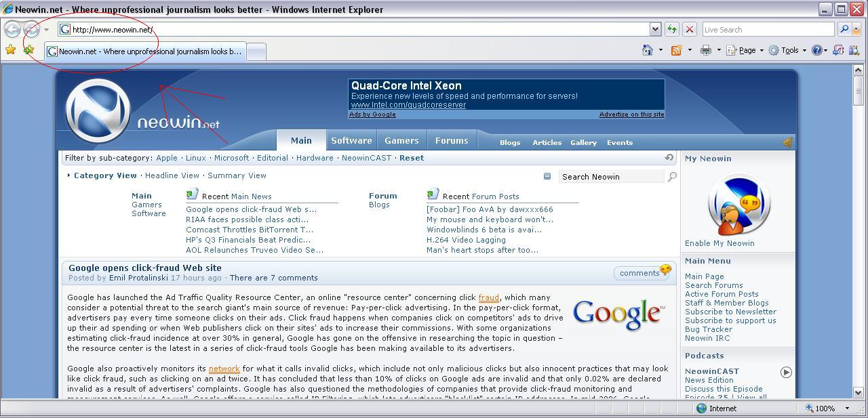Open the Feeds dropdown arrow
Viewport: 868px width, 418px height.
point(690,50)
